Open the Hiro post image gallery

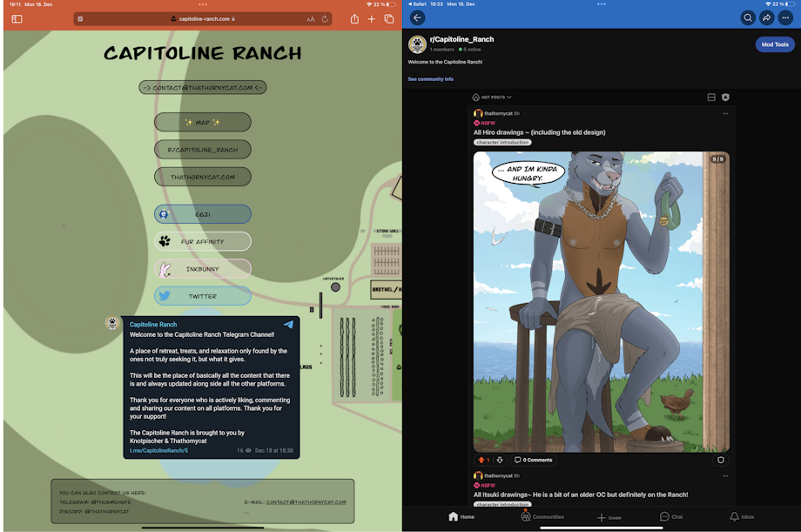click(602, 301)
